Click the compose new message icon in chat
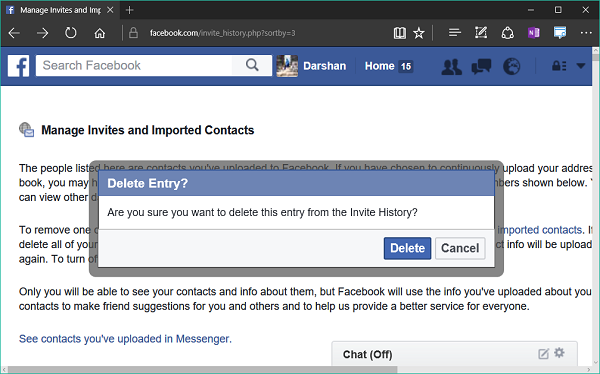 [543, 354]
